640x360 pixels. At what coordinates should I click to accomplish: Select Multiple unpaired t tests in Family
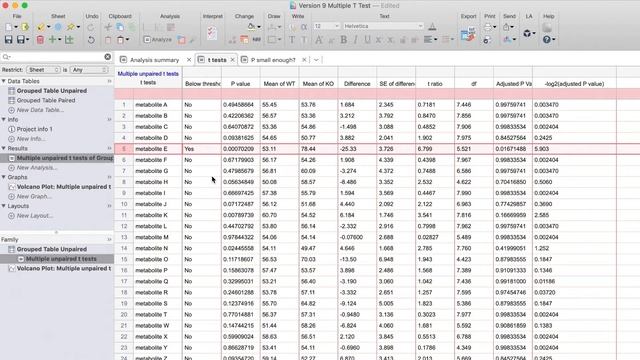[61, 259]
